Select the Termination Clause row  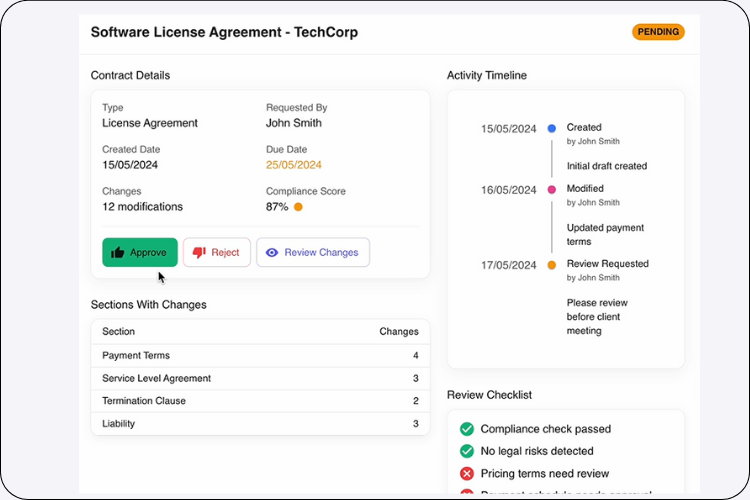260,401
